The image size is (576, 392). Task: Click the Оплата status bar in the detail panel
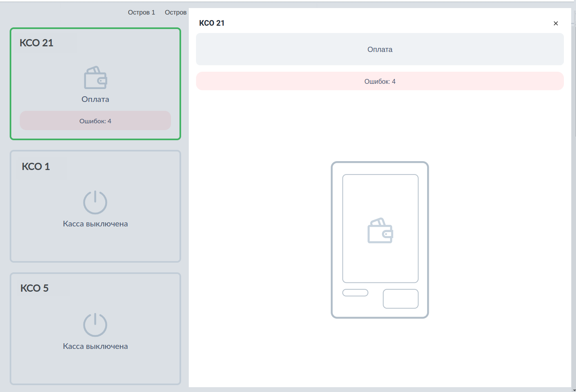[380, 49]
